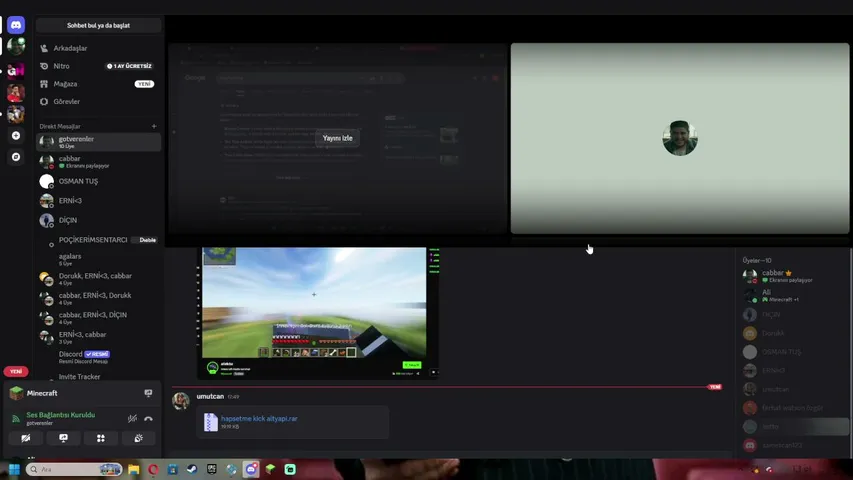Open Steam from taskbar
The height and width of the screenshot is (480, 853).
click(192, 469)
